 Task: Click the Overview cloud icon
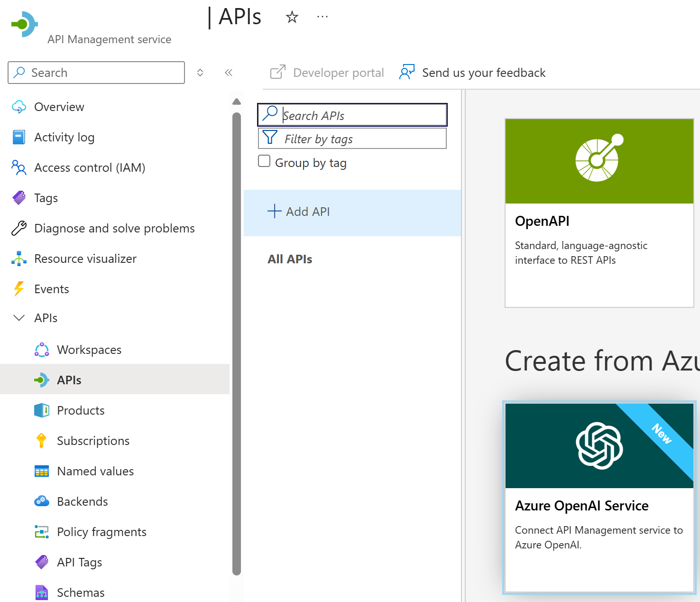pos(19,107)
